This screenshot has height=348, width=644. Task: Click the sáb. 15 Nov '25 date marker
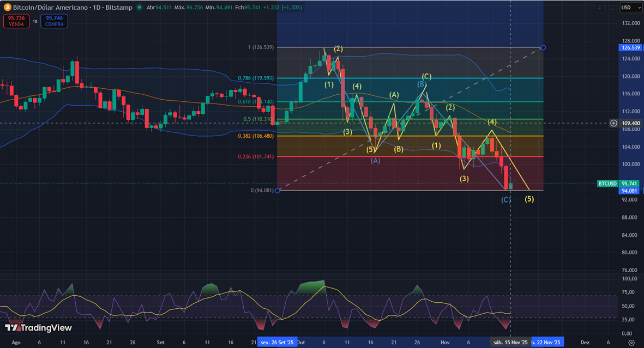coord(510,343)
